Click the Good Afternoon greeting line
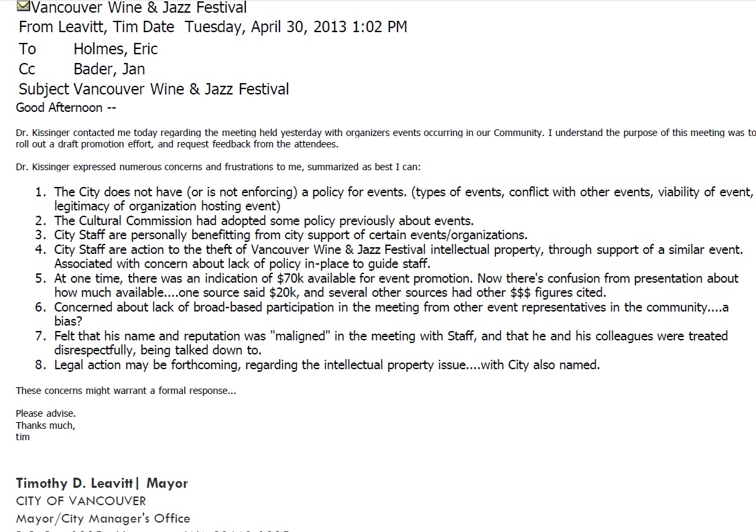Viewport: 756px width, 532px height. [66, 107]
